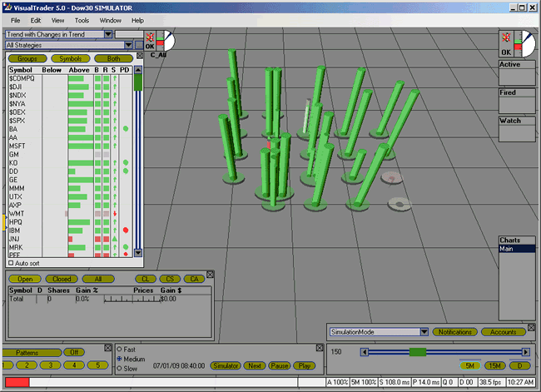Click the Groups button
The image size is (541, 392).
[27, 58]
